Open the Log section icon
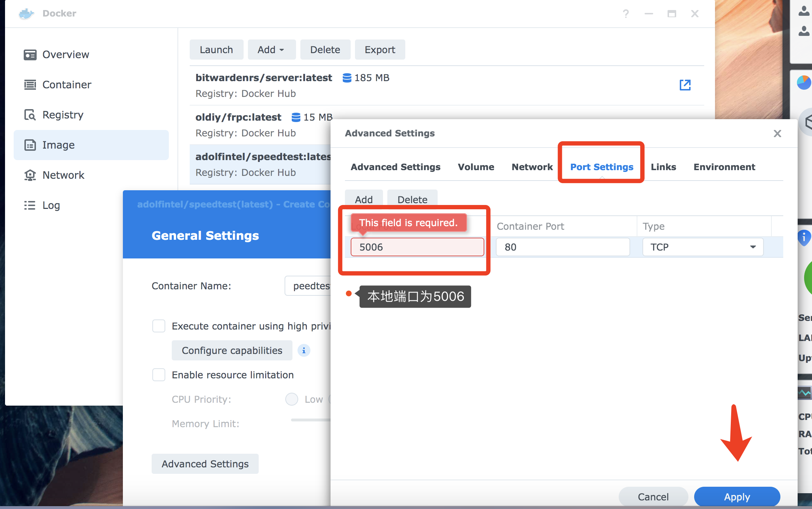The image size is (812, 509). pos(30,205)
